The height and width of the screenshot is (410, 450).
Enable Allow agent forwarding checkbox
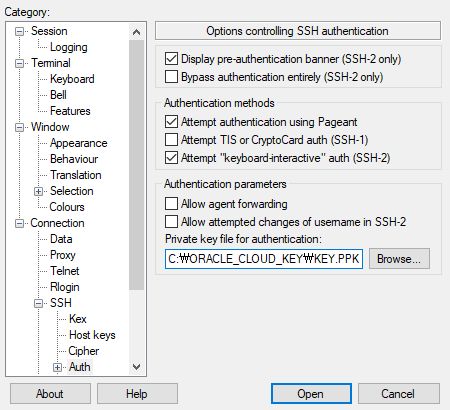coord(171,203)
